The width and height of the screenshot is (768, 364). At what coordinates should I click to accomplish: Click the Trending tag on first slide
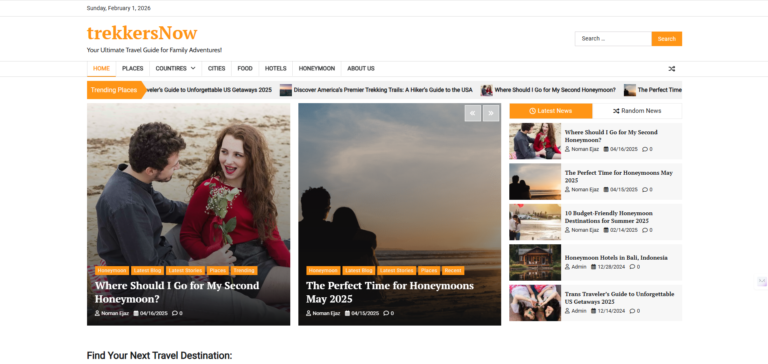(x=244, y=270)
